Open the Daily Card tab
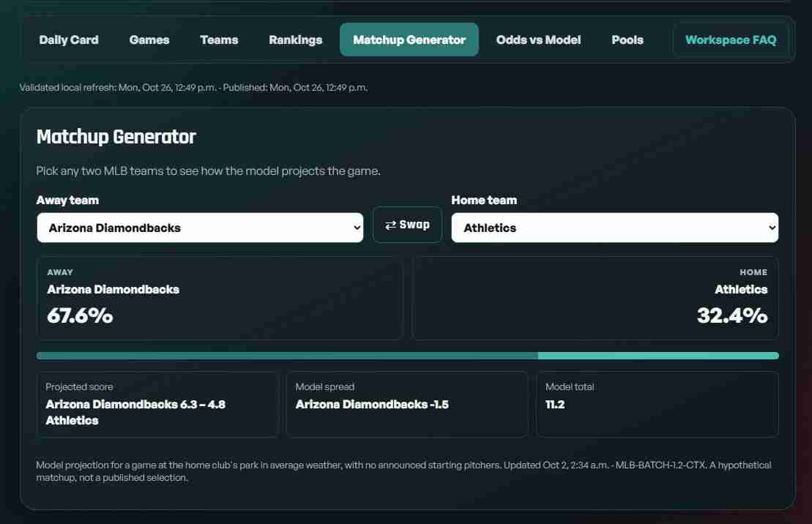812x524 pixels. 69,40
